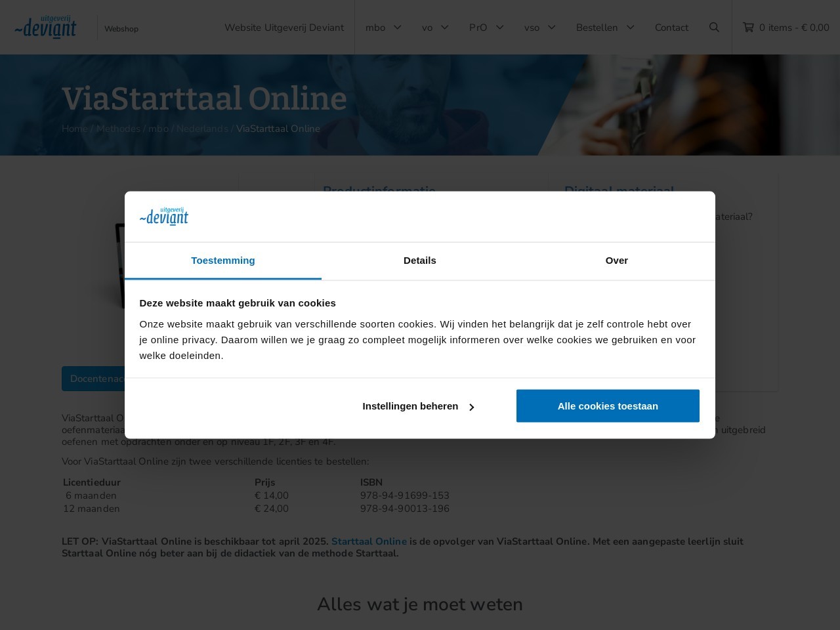Open the Bestellen menu item
The image size is (840, 630).
tap(597, 28)
